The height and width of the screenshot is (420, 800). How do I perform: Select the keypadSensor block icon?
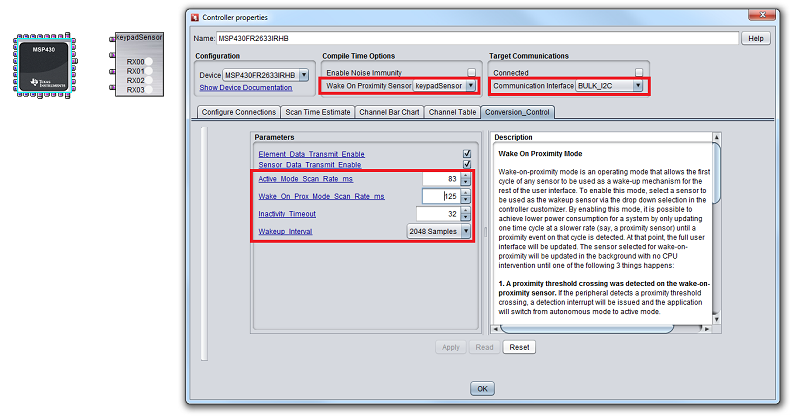tap(137, 65)
